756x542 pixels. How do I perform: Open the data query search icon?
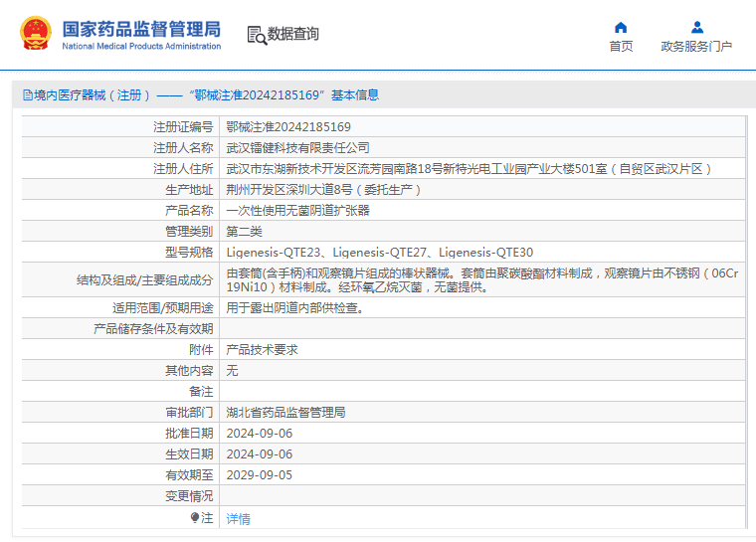pos(257,35)
